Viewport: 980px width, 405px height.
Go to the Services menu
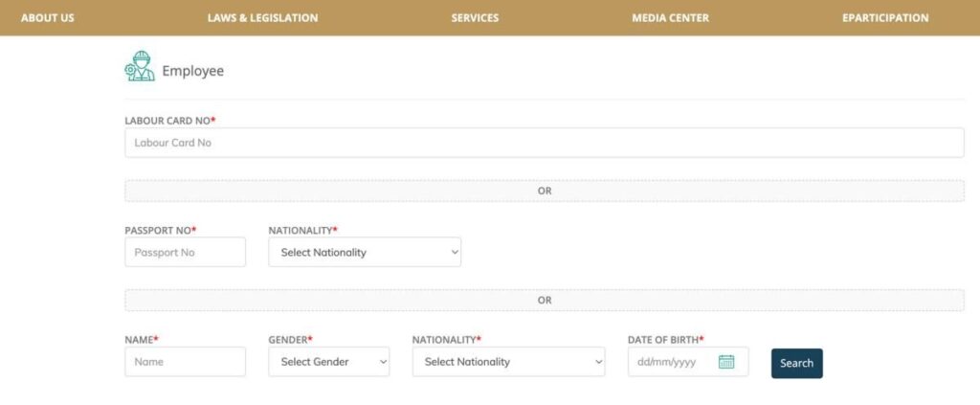[x=475, y=18]
